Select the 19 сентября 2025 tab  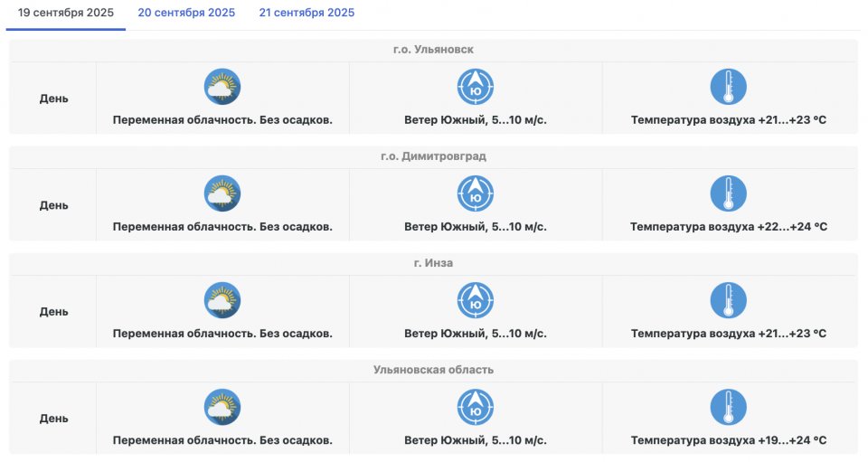click(x=66, y=13)
